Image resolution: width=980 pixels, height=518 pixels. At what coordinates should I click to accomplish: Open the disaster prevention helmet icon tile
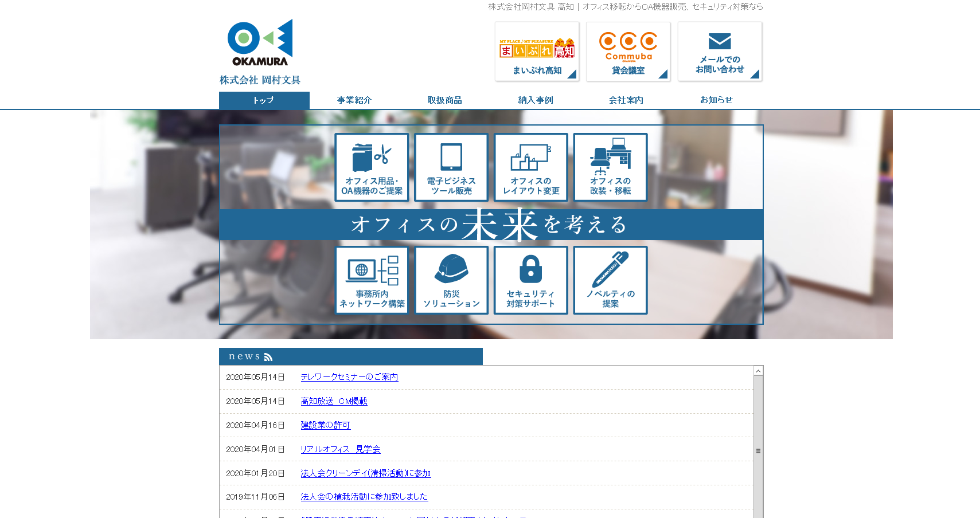tap(451, 280)
